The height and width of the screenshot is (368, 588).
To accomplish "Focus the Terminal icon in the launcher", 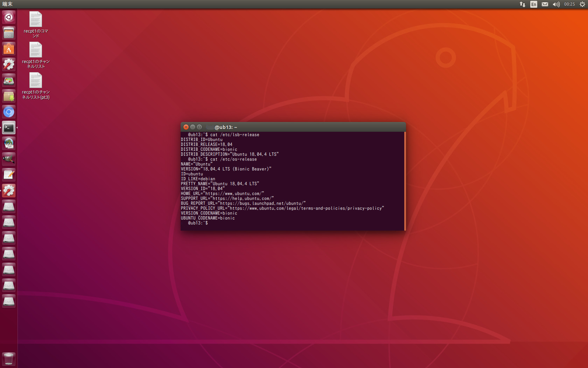I will pos(9,128).
